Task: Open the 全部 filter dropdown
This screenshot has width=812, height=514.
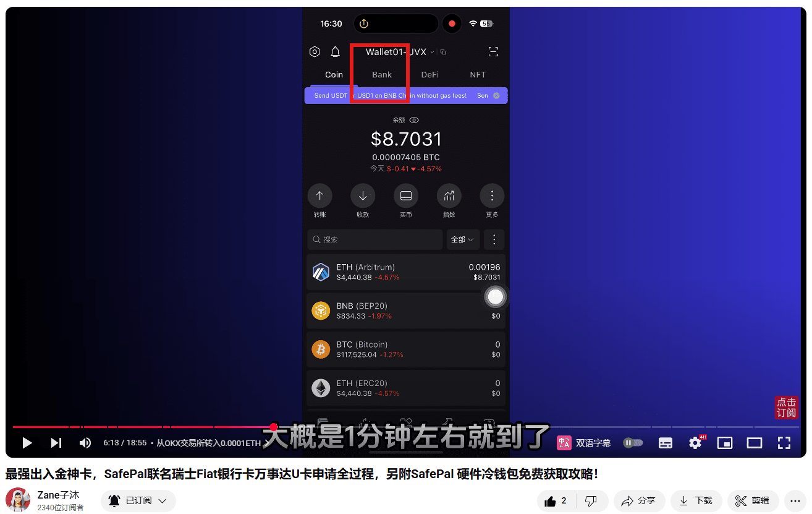Action: (x=463, y=239)
